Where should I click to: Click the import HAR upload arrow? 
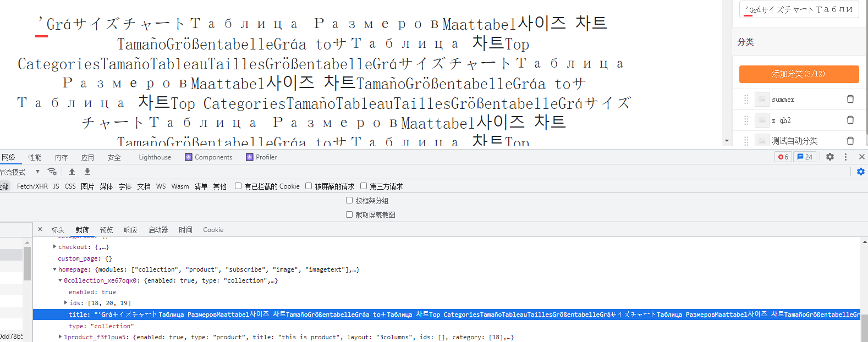click(x=72, y=172)
